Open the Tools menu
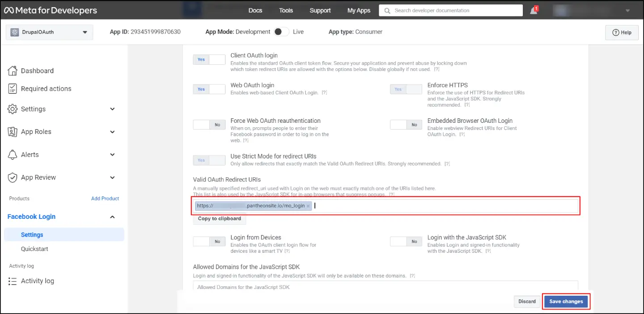Viewport: 644px width, 314px height. (x=286, y=10)
